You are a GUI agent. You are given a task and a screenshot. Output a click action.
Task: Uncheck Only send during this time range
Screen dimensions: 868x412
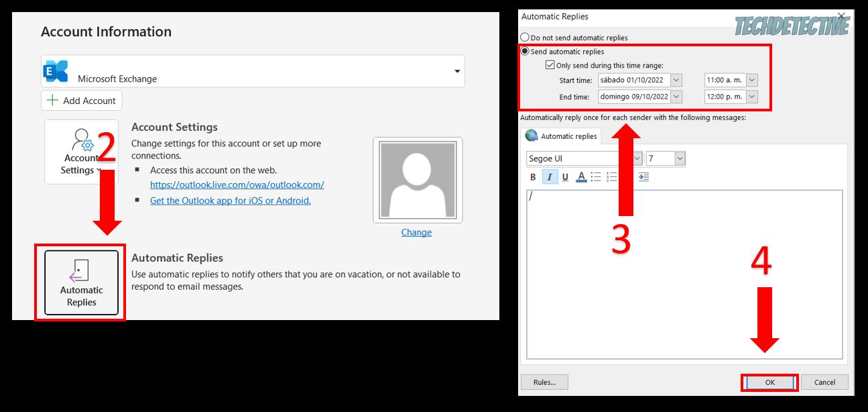tap(550, 64)
